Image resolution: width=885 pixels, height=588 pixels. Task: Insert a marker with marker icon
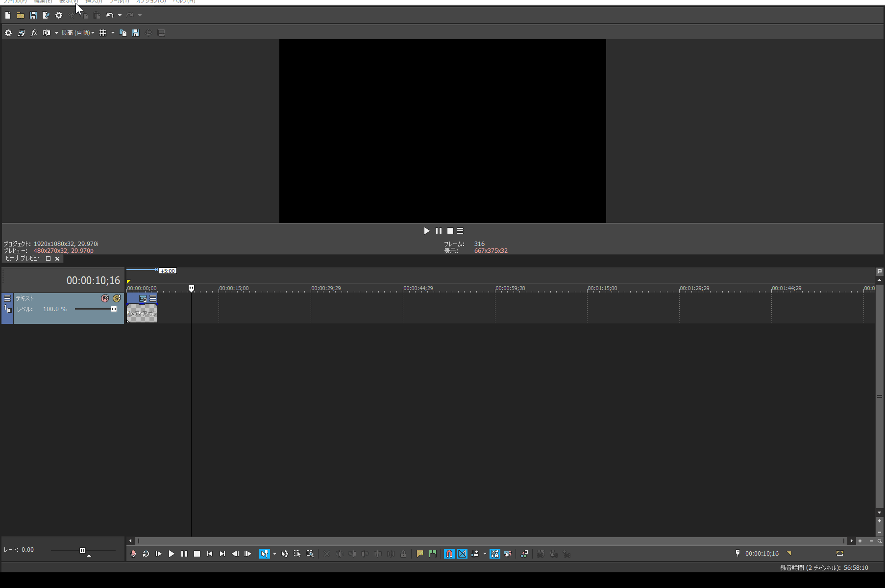pyautogui.click(x=420, y=554)
